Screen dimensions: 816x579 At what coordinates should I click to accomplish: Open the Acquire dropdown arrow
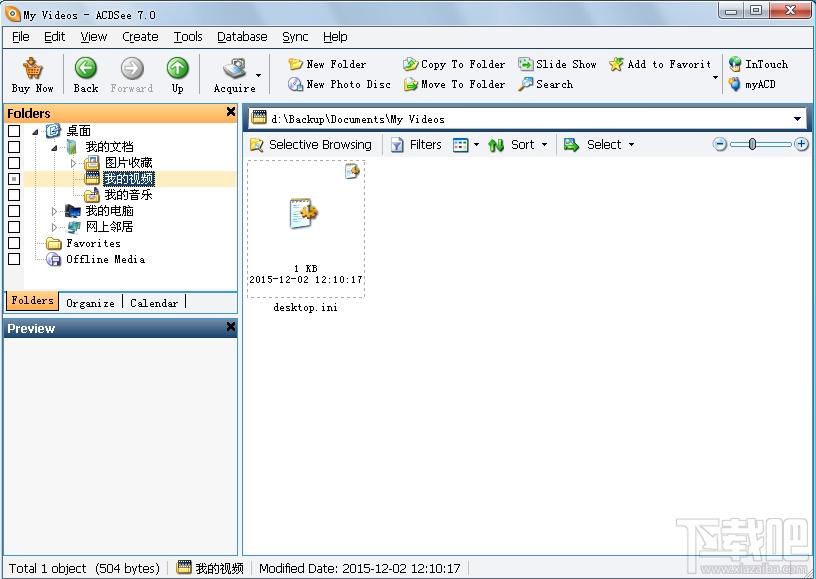tap(259, 75)
